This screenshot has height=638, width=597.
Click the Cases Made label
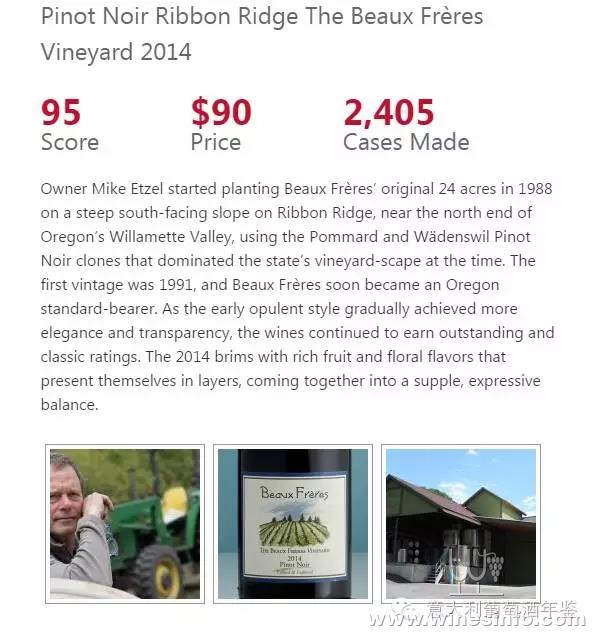tap(407, 142)
